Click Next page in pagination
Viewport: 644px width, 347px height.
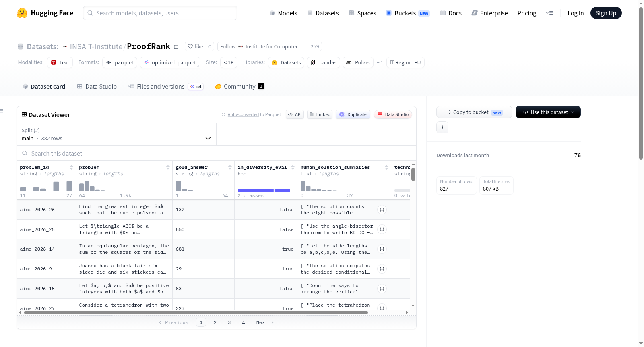pyautogui.click(x=265, y=322)
